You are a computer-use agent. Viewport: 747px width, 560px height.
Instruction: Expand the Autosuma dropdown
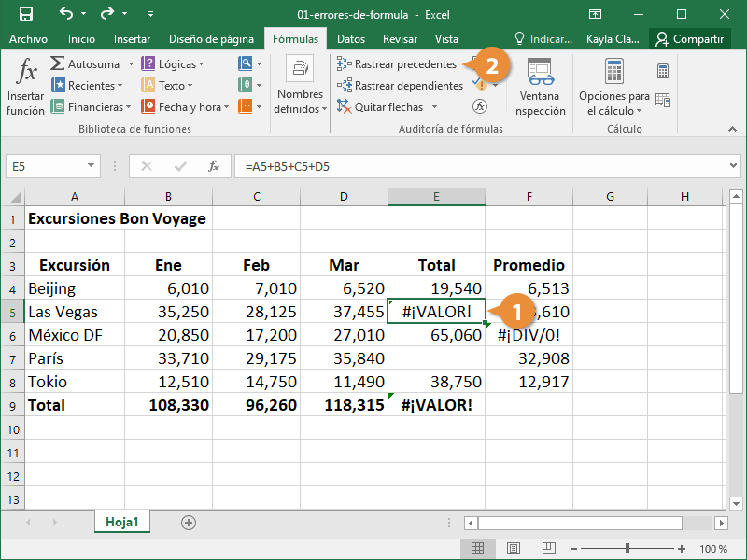click(131, 64)
